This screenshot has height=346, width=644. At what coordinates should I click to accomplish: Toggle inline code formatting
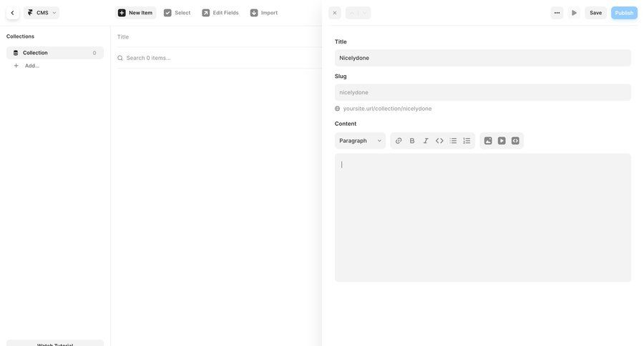pos(439,141)
